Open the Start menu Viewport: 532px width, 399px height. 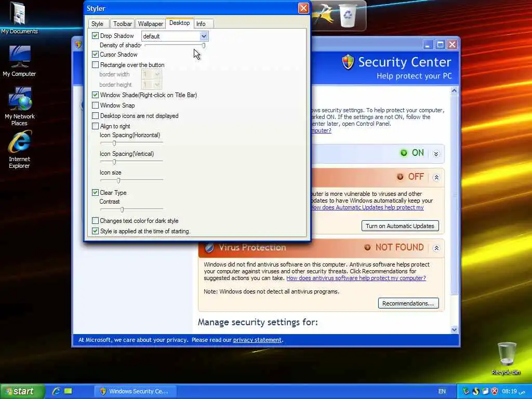(22, 391)
